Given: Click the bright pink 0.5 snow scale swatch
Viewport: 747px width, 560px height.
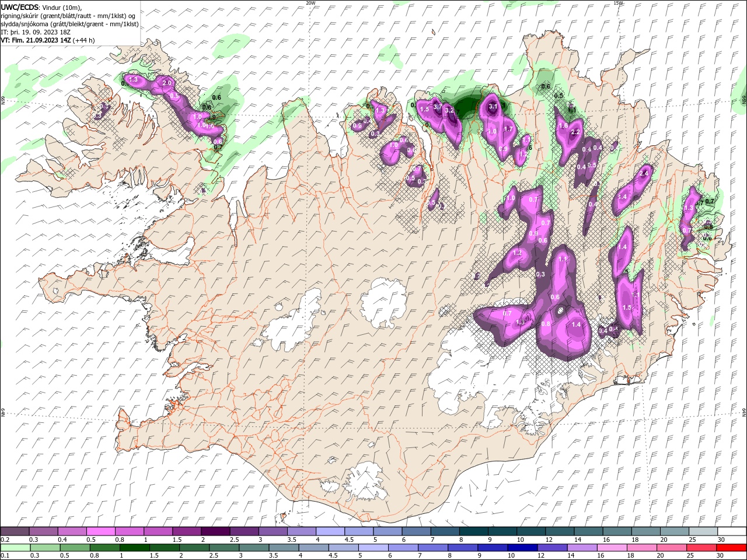Looking at the screenshot, I should click(x=100, y=531).
